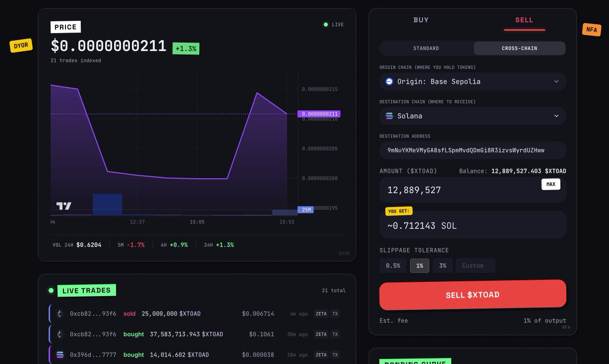Click the LIVE TRADES header label
Viewport: 609px width, 364px height.
(86, 290)
